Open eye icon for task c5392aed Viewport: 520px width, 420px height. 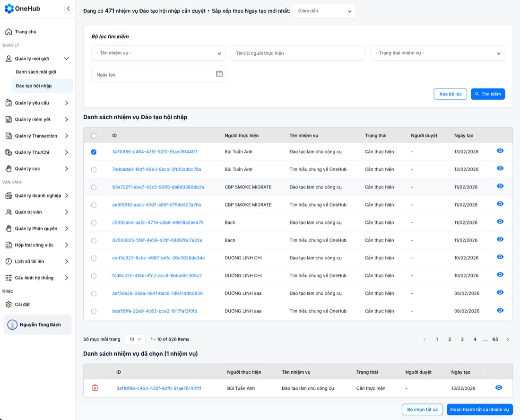(500, 222)
